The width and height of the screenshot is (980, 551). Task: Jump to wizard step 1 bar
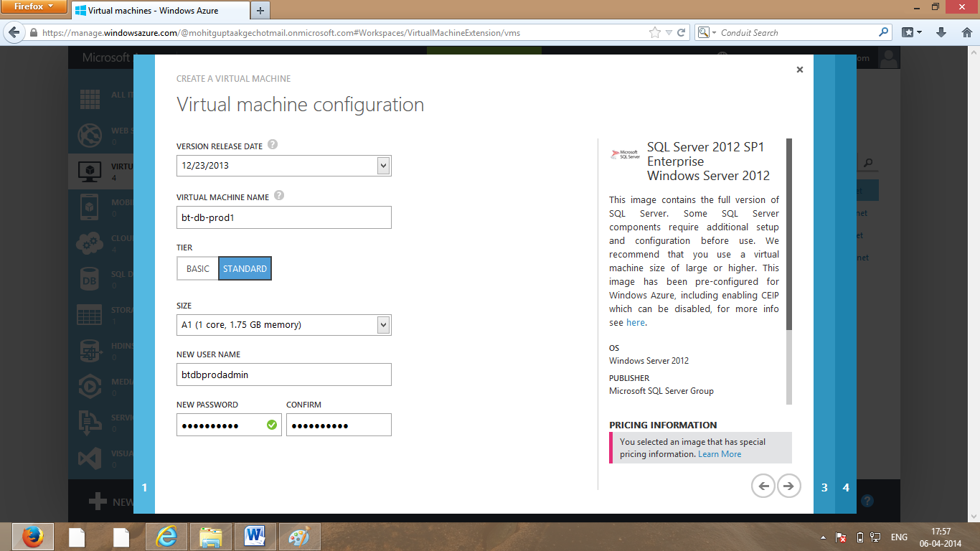[144, 284]
